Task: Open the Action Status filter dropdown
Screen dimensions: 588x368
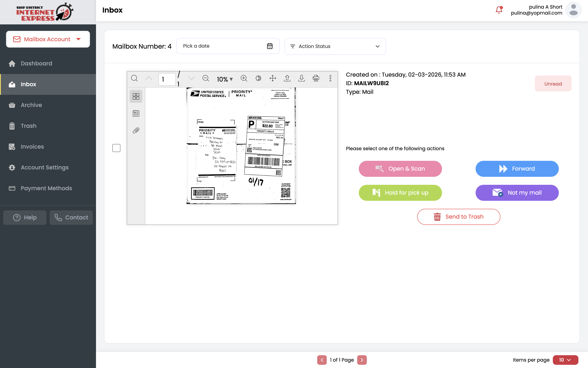Action: (x=335, y=46)
